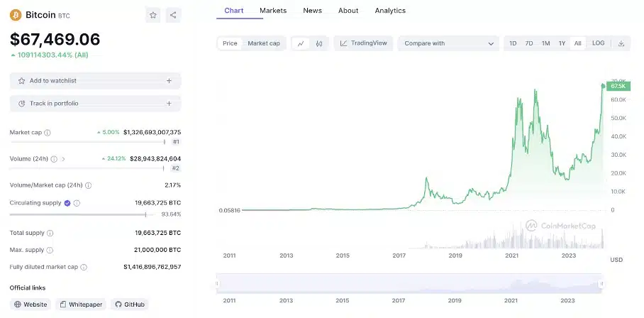This screenshot has width=644, height=318.
Task: Set chart range to 7D
Action: point(529,43)
